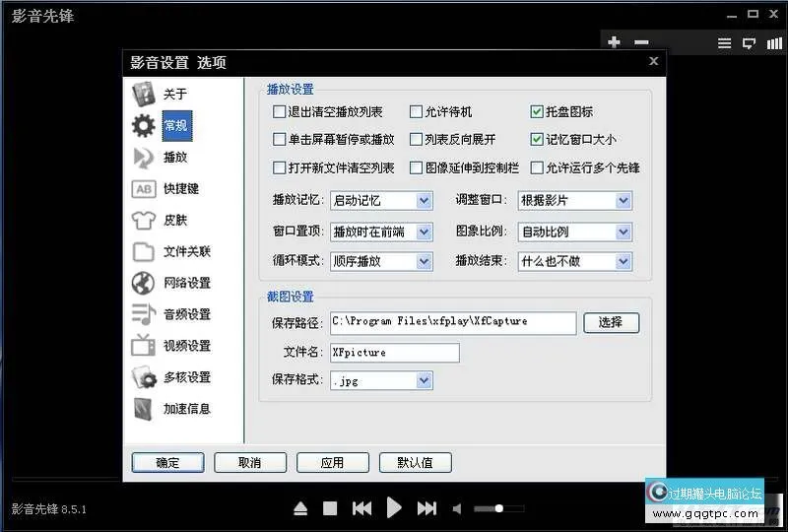788x532 pixels.
Task: Click the 应用 button
Action: coord(333,463)
